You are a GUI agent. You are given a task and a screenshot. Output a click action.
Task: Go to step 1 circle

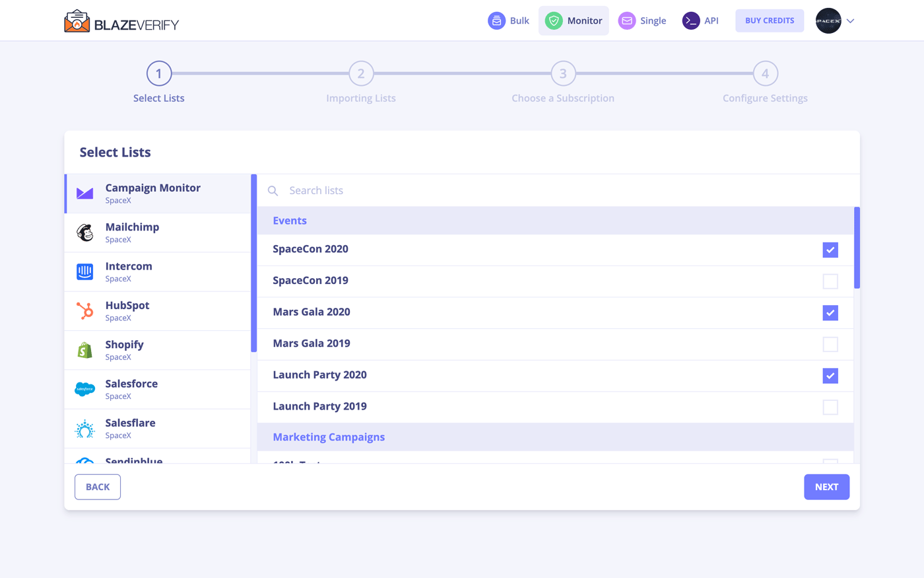159,73
